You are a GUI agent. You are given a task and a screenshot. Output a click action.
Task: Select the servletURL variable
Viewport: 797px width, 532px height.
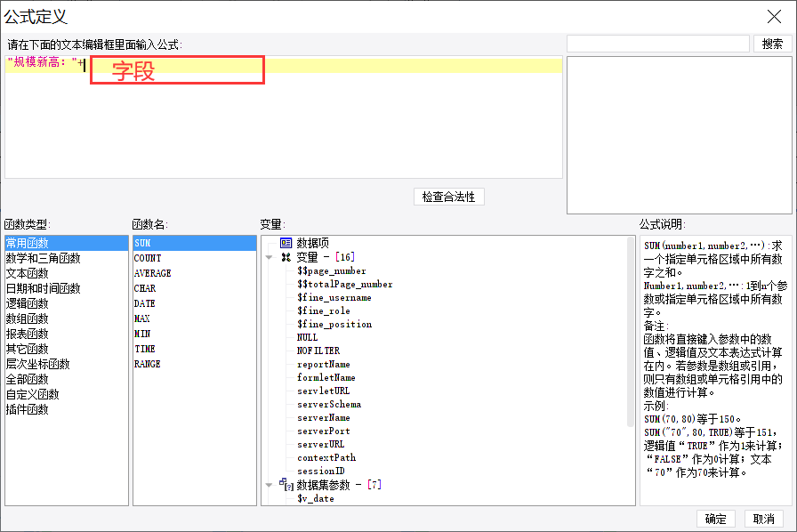coord(324,391)
